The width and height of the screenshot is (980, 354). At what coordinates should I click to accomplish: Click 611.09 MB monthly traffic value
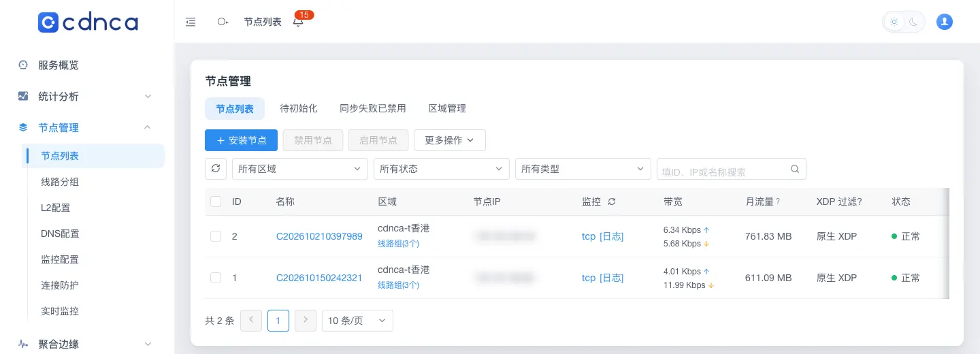[768, 278]
